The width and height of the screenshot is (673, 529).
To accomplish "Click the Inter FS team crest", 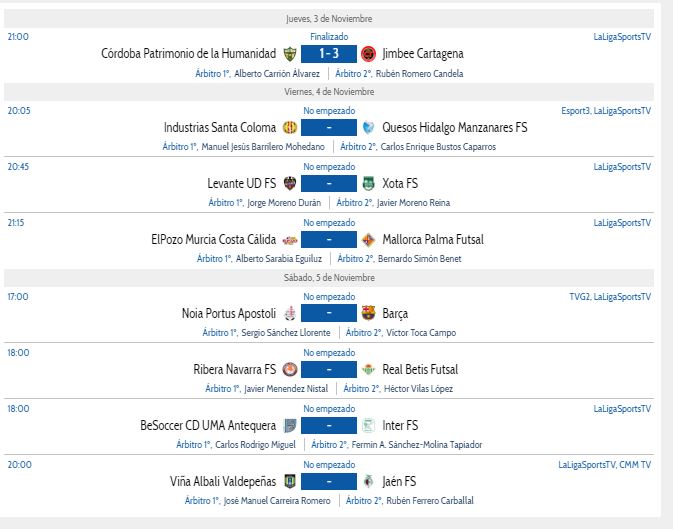I will (368, 425).
